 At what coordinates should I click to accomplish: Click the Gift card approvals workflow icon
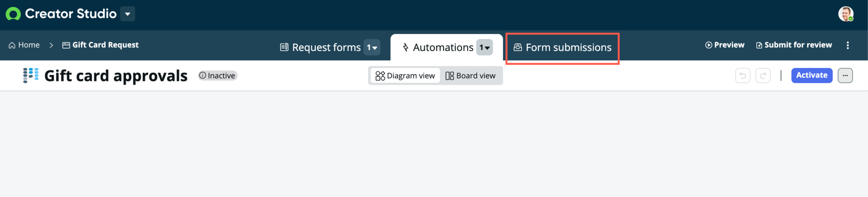[x=31, y=75]
